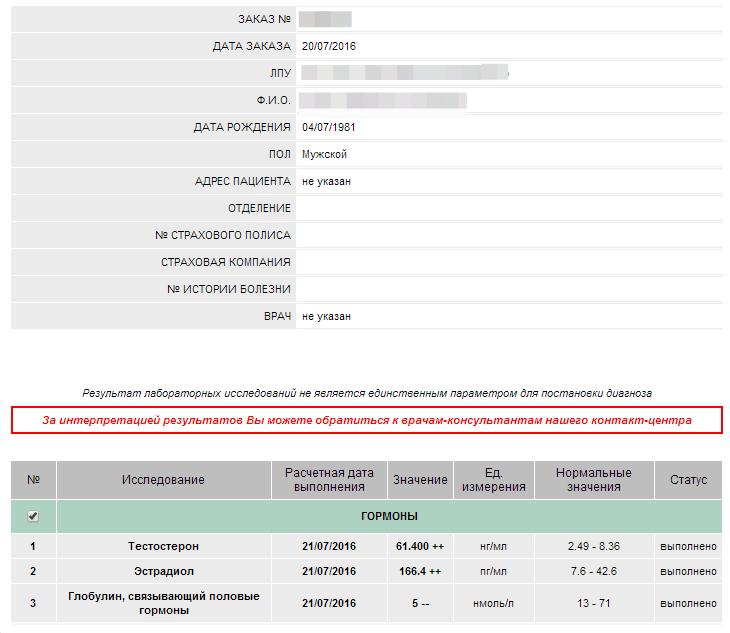This screenshot has width=730, height=633.
Task: Click the Нормальные значения column header
Action: click(x=593, y=480)
